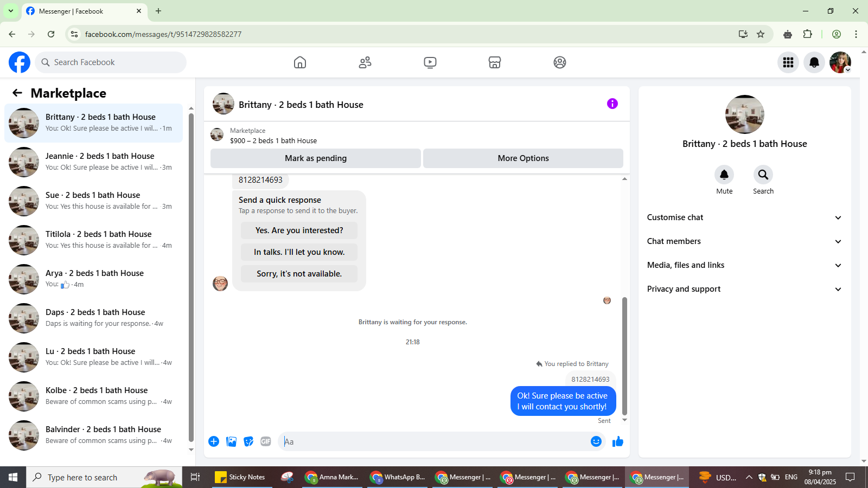Open the emoji picker in message box
Image resolution: width=868 pixels, height=488 pixels.
(596, 441)
